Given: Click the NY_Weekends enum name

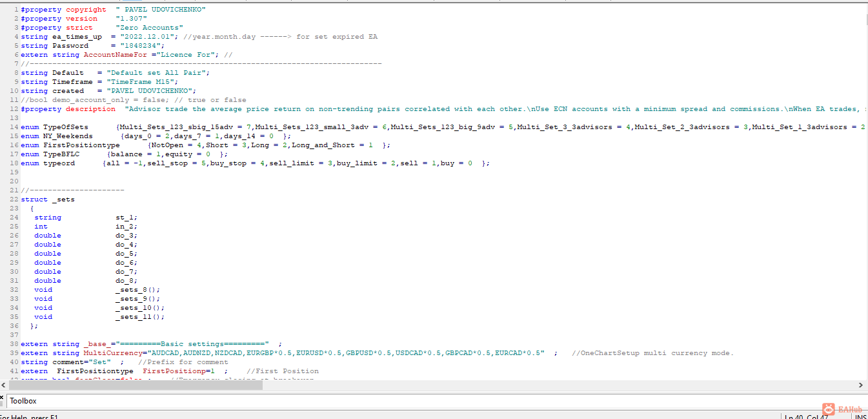Looking at the screenshot, I should click(68, 136).
